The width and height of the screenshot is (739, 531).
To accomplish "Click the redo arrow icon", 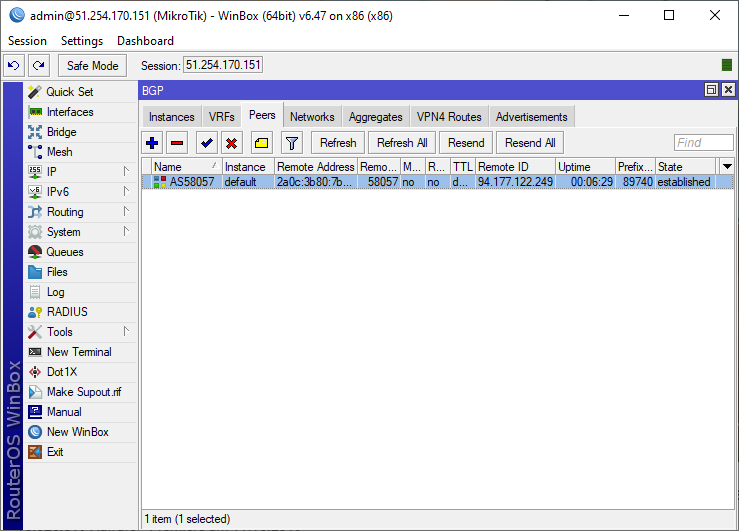I will (x=39, y=65).
